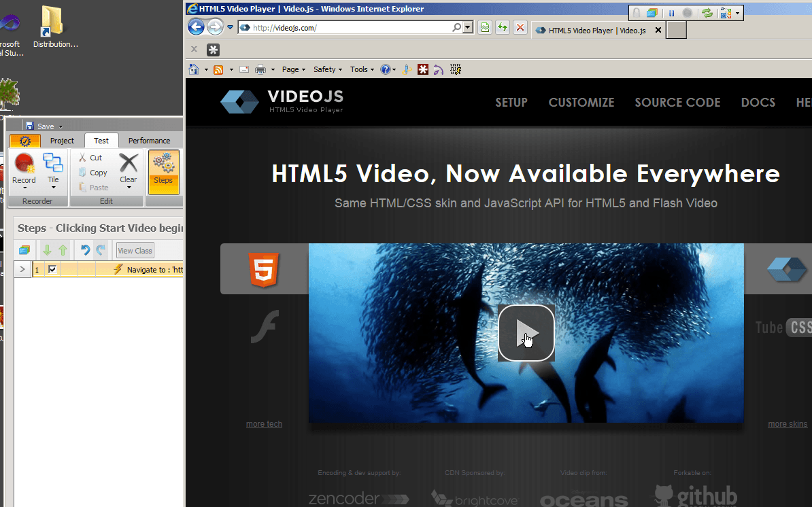Click the lock icon on recorder toolbar
The width and height of the screenshot is (812, 507).
tap(637, 14)
